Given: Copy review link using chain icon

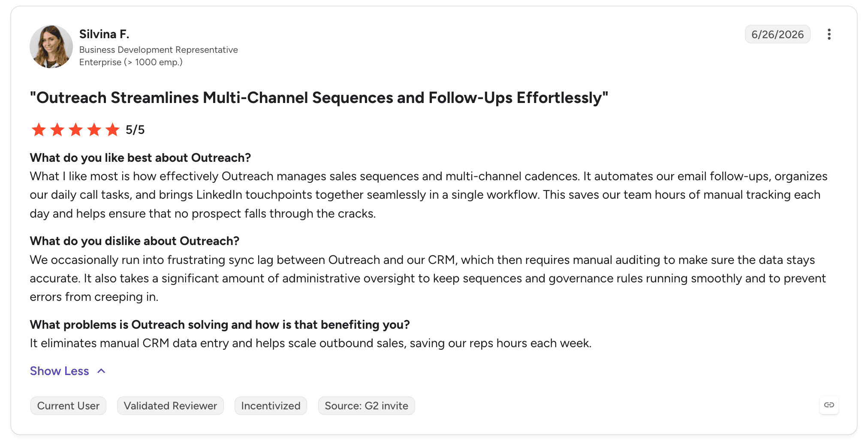Looking at the screenshot, I should (x=829, y=405).
